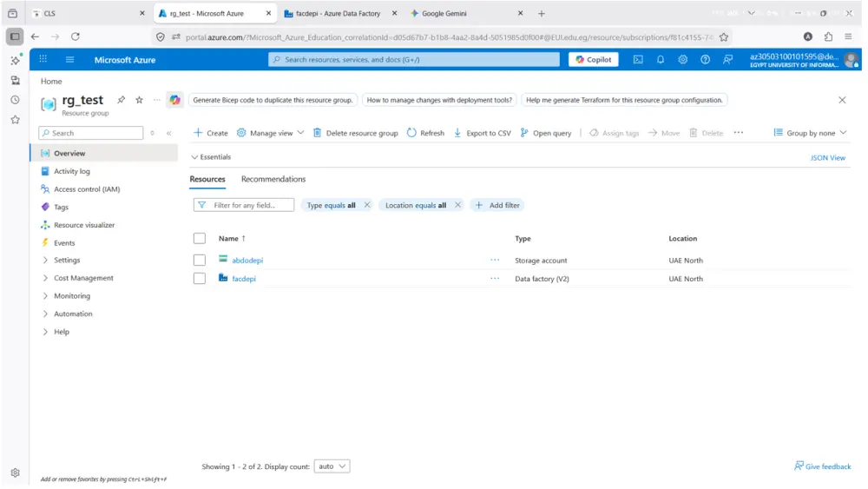Focus the Filter for any field box
Image resolution: width=868 pixels, height=489 pixels.
(244, 206)
